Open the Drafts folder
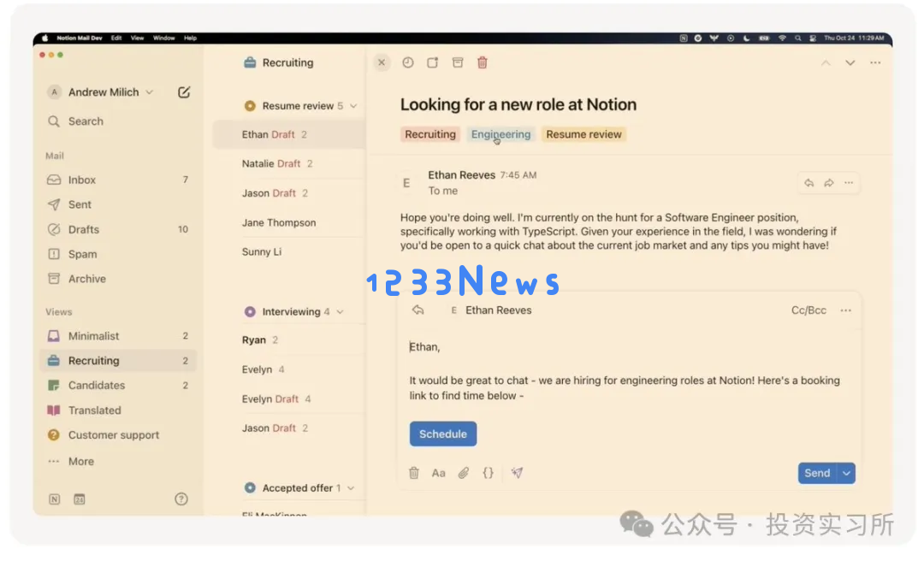924x561 pixels. click(118, 229)
